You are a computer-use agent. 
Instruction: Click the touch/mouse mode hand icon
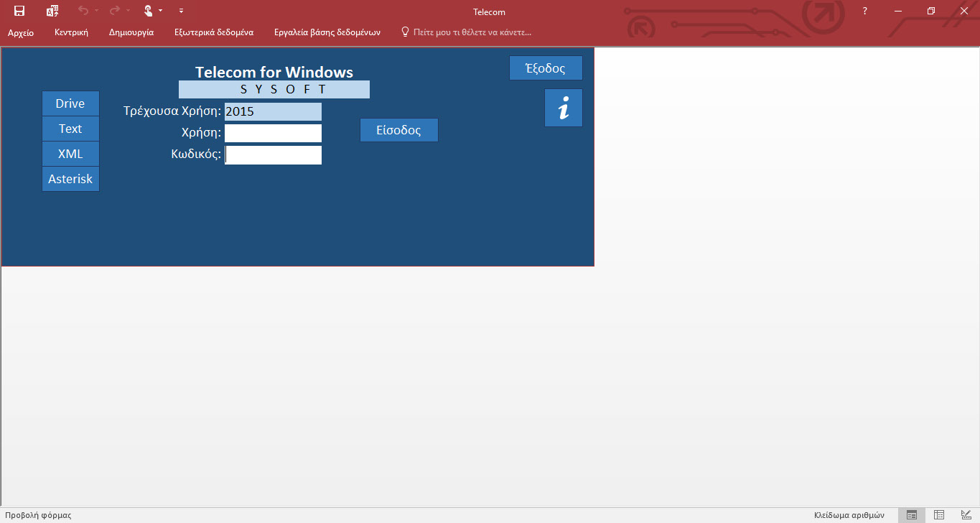pyautogui.click(x=148, y=11)
